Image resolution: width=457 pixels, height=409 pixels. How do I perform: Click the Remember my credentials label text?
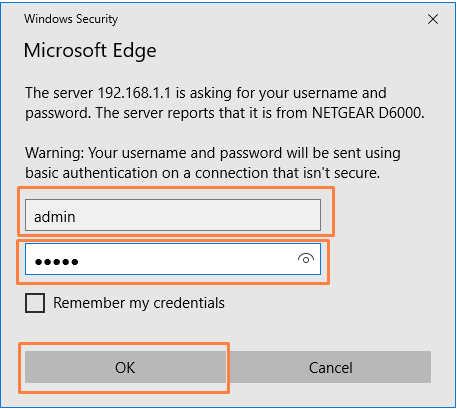(x=139, y=303)
